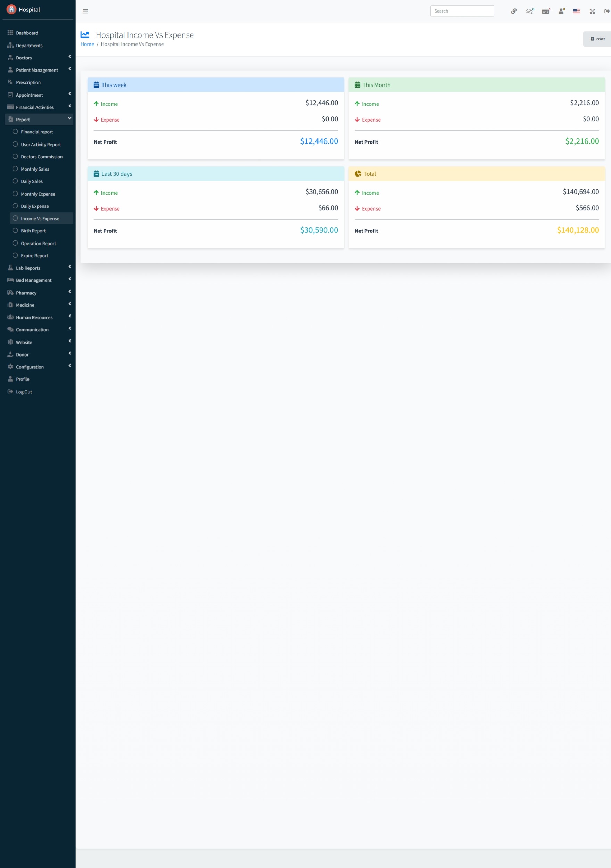Screen dimensions: 611x868
Task: Open the Configuration menu link
Action: coord(39,367)
